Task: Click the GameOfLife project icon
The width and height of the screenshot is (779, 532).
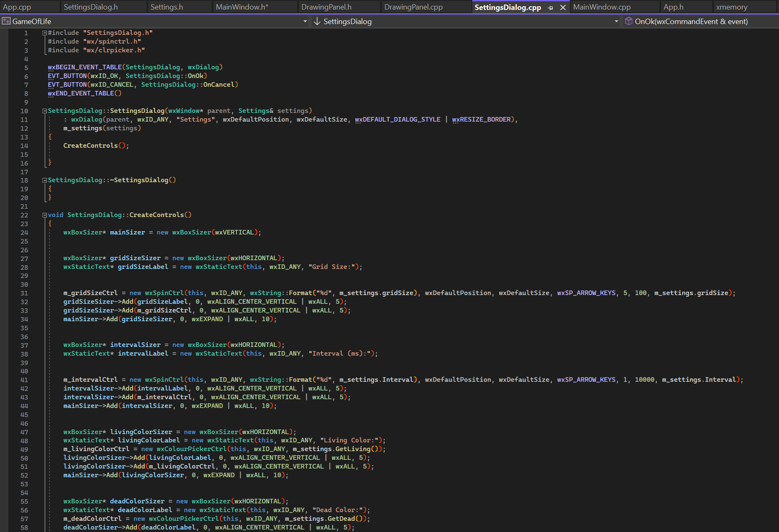Action: 6,21
